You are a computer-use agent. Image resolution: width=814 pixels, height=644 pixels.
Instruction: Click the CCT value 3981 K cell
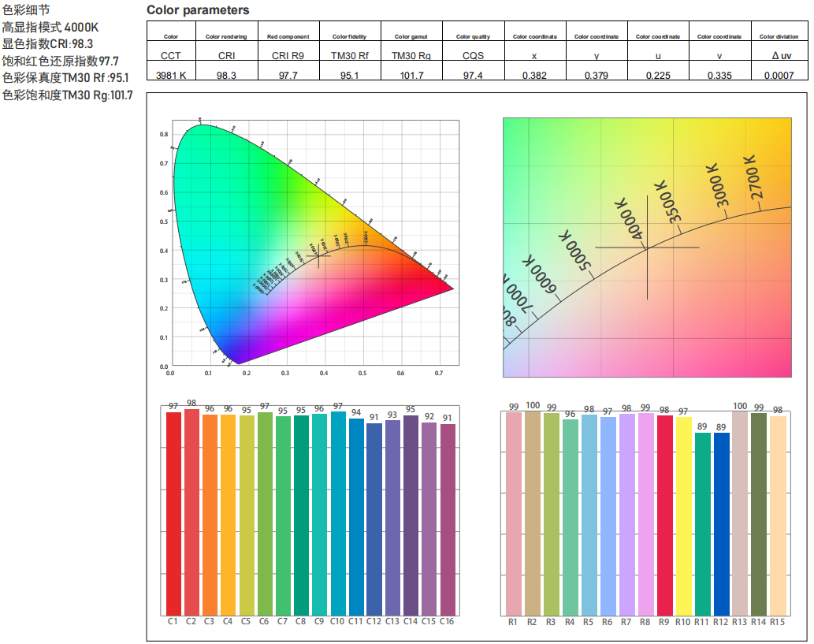coord(171,71)
